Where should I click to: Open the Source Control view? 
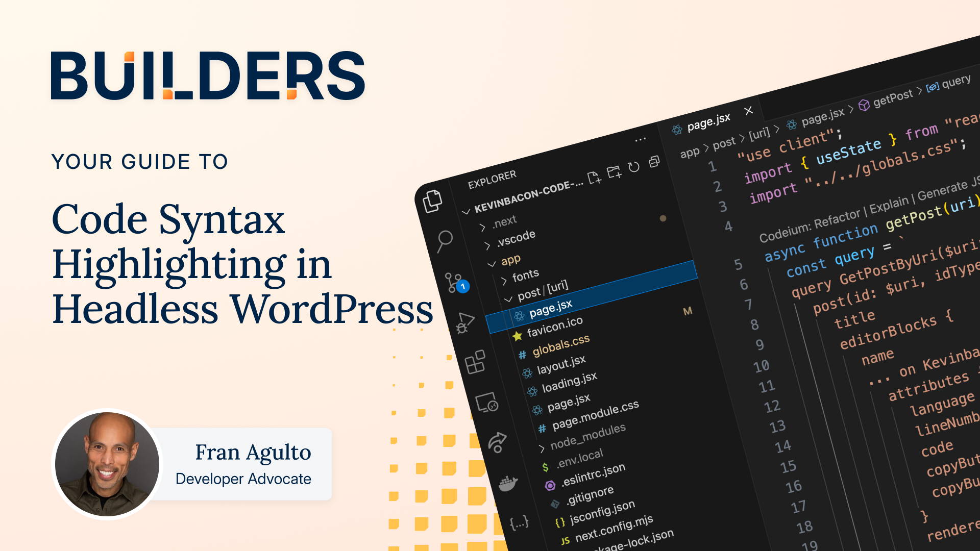(x=452, y=281)
